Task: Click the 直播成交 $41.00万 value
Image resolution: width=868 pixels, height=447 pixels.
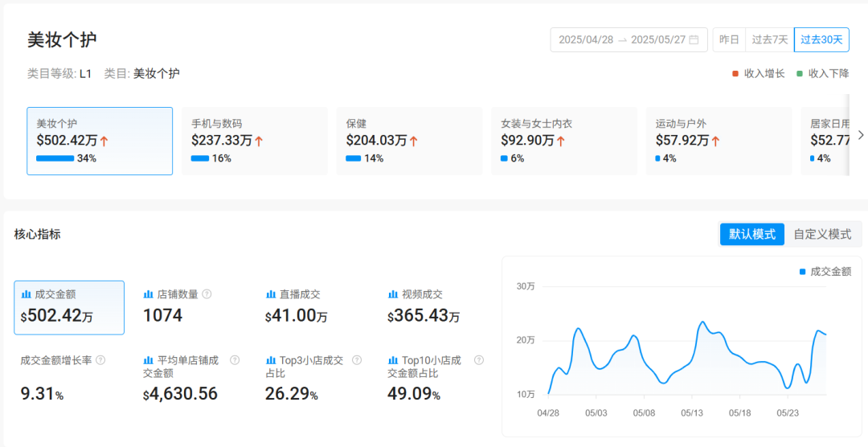Action: [x=296, y=316]
